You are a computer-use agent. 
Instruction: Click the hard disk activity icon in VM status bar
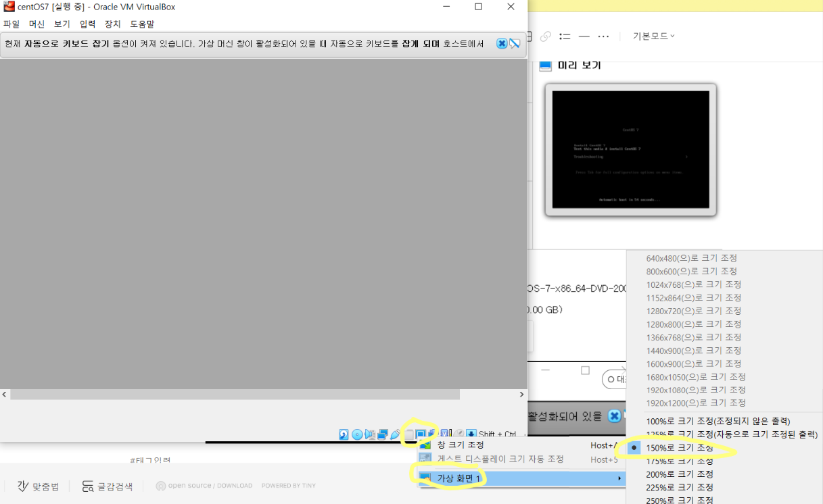tap(344, 434)
